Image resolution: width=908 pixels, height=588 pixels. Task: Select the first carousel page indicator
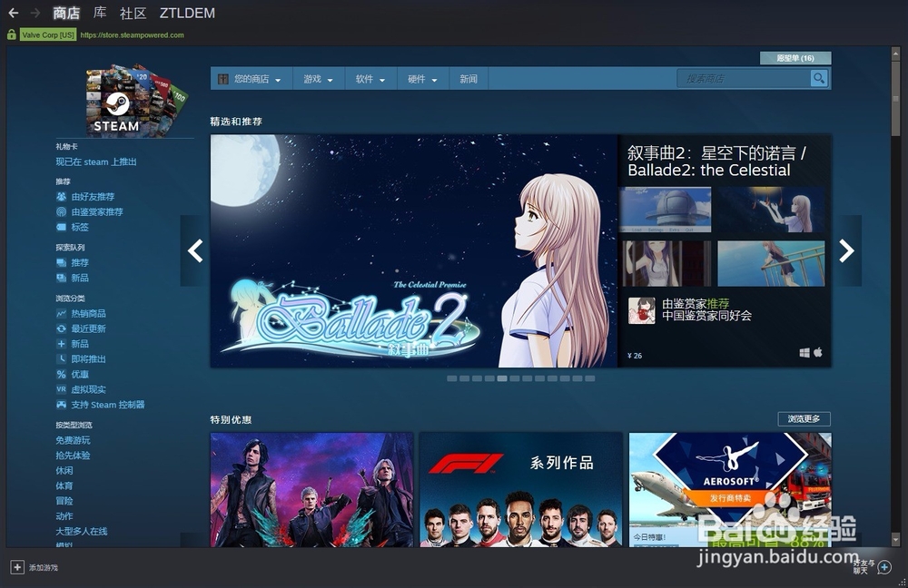pyautogui.click(x=451, y=378)
